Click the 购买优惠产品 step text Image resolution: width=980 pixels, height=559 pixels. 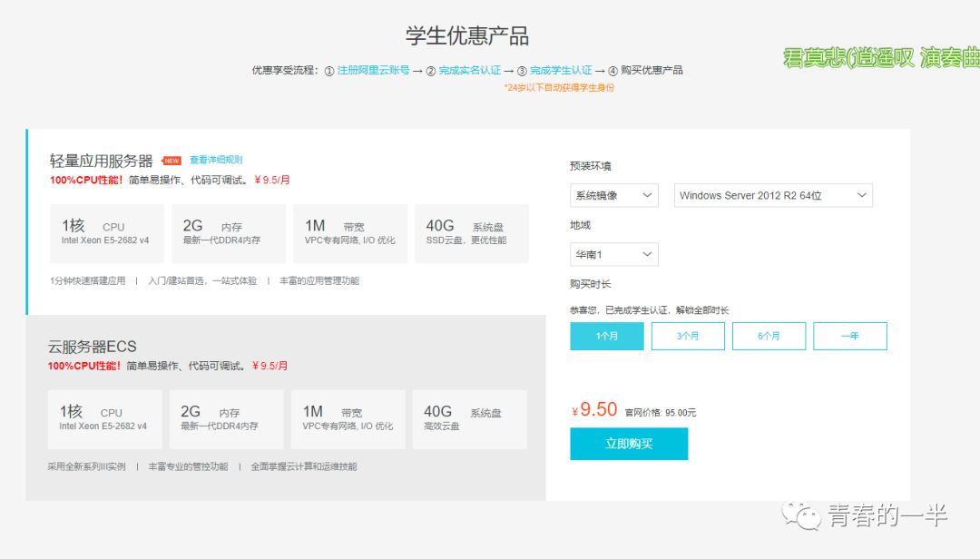coord(652,70)
